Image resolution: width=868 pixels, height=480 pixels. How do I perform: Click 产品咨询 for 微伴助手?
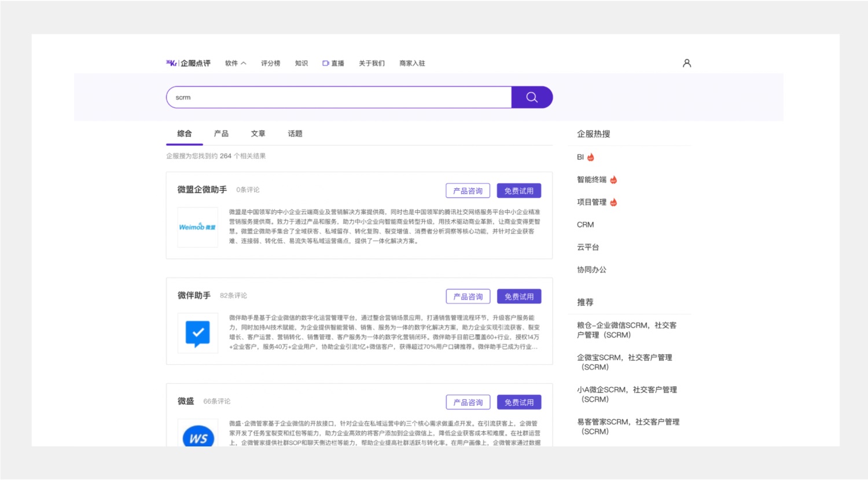click(468, 296)
